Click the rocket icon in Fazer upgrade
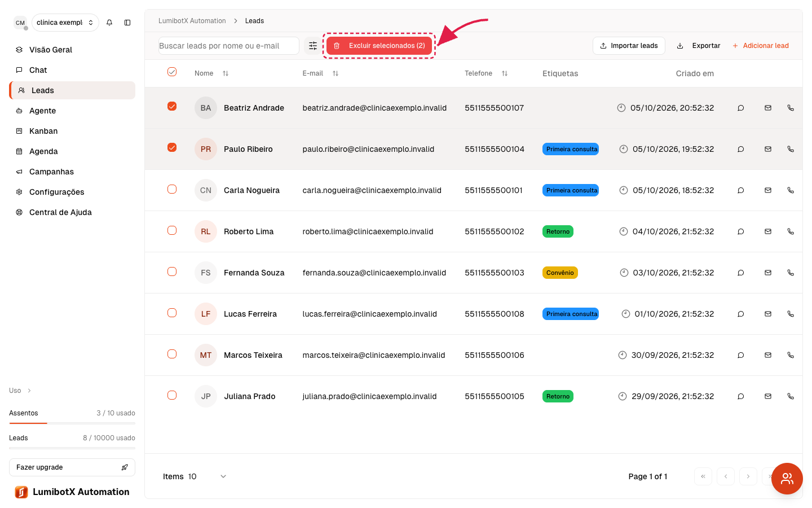 click(x=125, y=467)
